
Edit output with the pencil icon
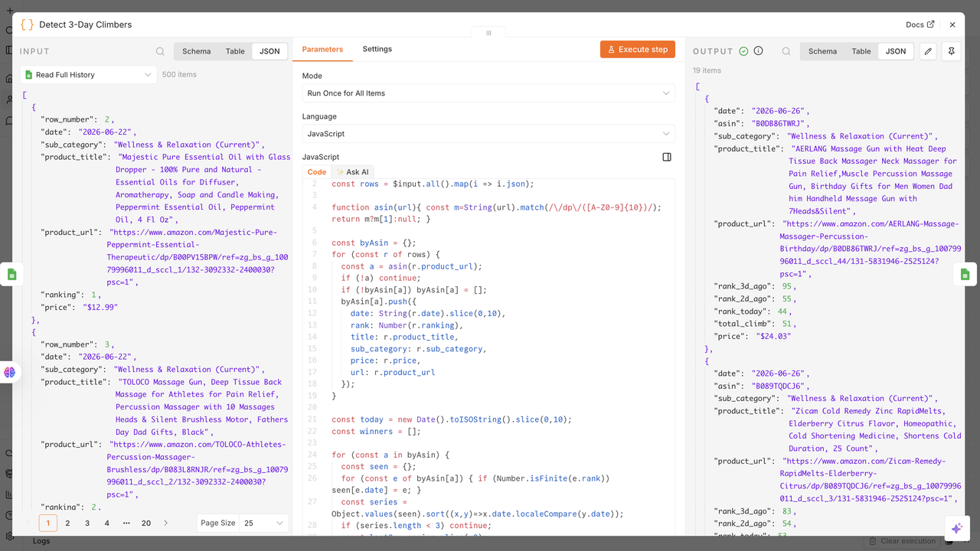tap(928, 51)
